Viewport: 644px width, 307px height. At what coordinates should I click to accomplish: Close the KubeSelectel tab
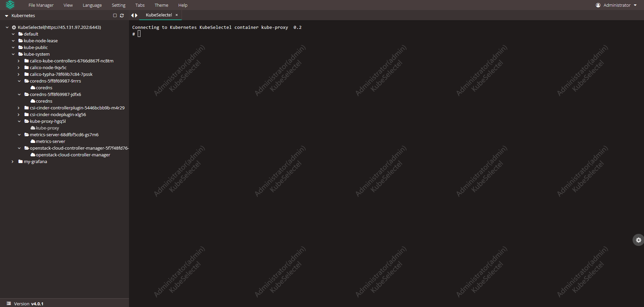177,15
